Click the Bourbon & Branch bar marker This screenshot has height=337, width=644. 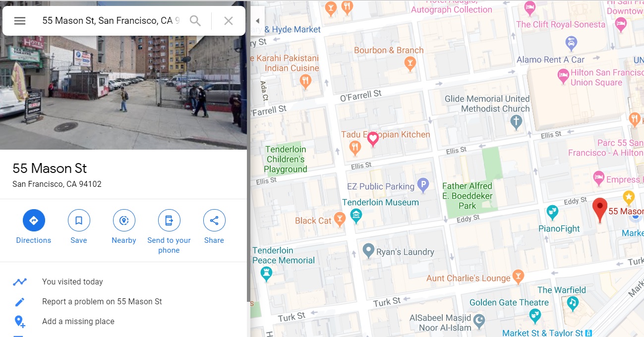point(410,63)
